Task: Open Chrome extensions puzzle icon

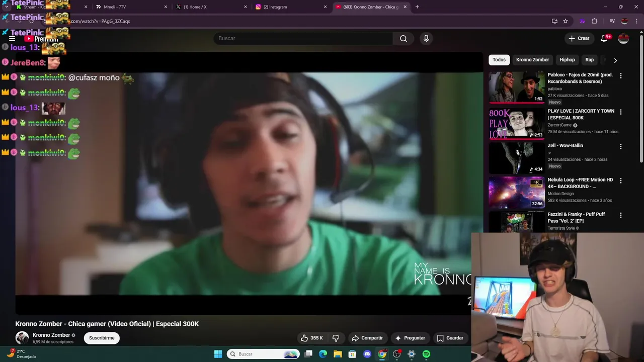Action: [595, 21]
